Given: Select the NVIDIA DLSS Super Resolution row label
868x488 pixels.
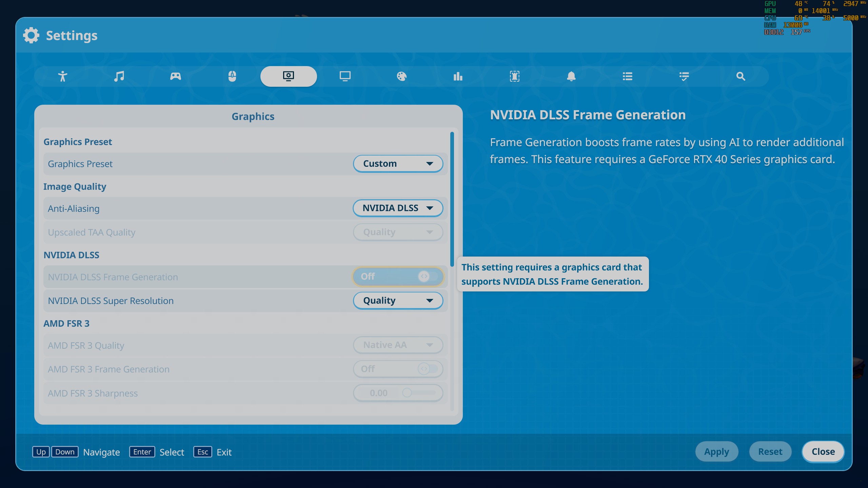Looking at the screenshot, I should coord(111,301).
